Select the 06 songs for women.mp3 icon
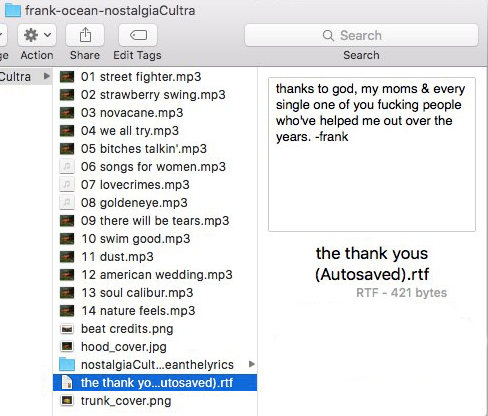 point(67,166)
